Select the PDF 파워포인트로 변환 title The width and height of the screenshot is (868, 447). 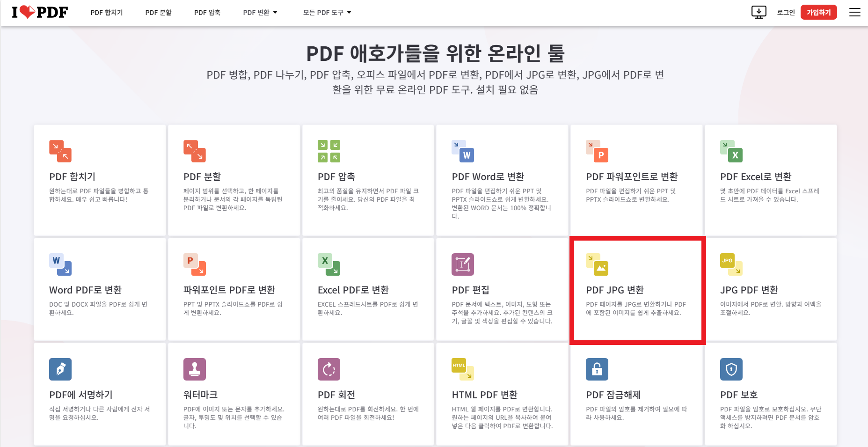[632, 177]
